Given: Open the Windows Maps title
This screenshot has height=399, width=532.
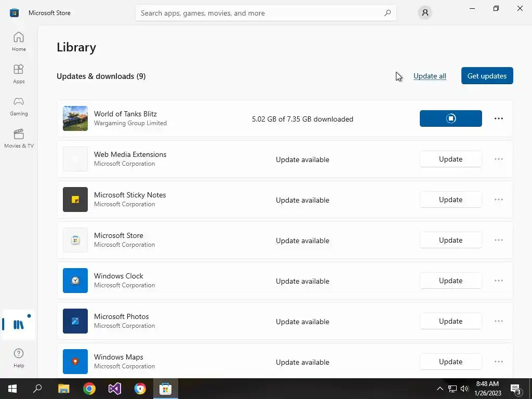Looking at the screenshot, I should pyautogui.click(x=118, y=357).
